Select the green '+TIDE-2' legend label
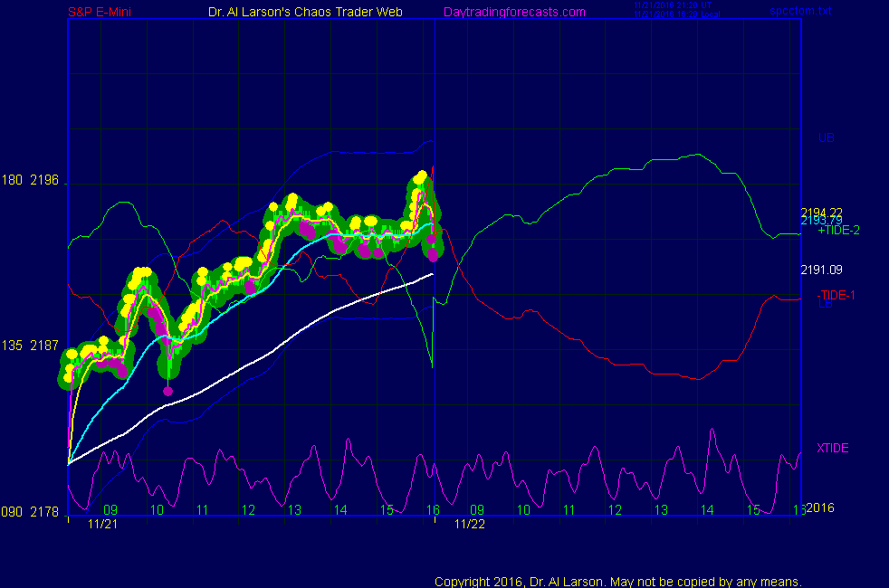 (838, 230)
